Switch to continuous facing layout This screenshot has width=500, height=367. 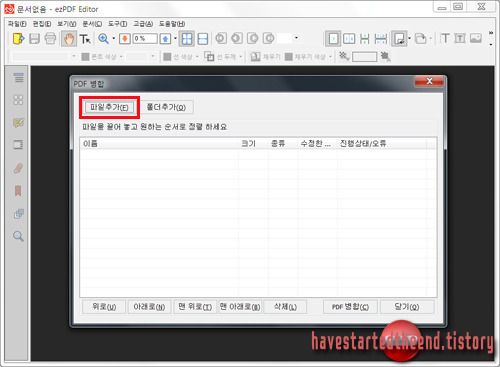381,39
